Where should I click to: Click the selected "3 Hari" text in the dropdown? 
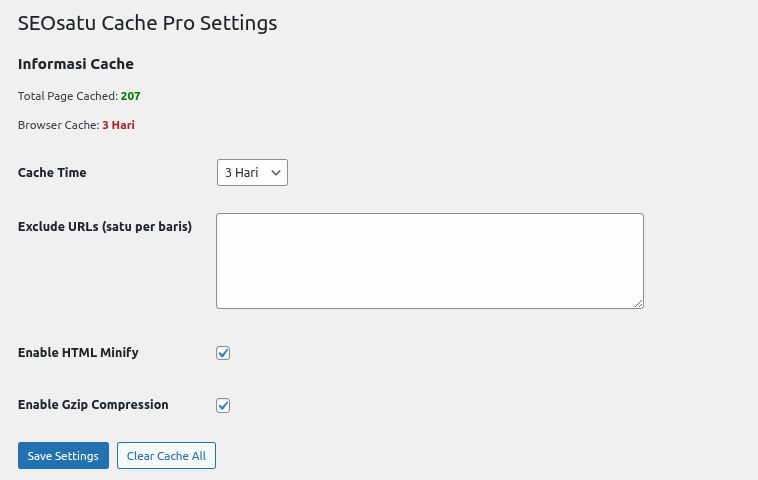[241, 172]
